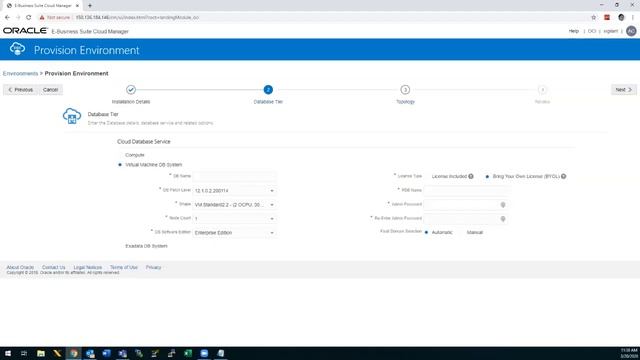Choose License Included license type
640x360 pixels.
(449, 176)
